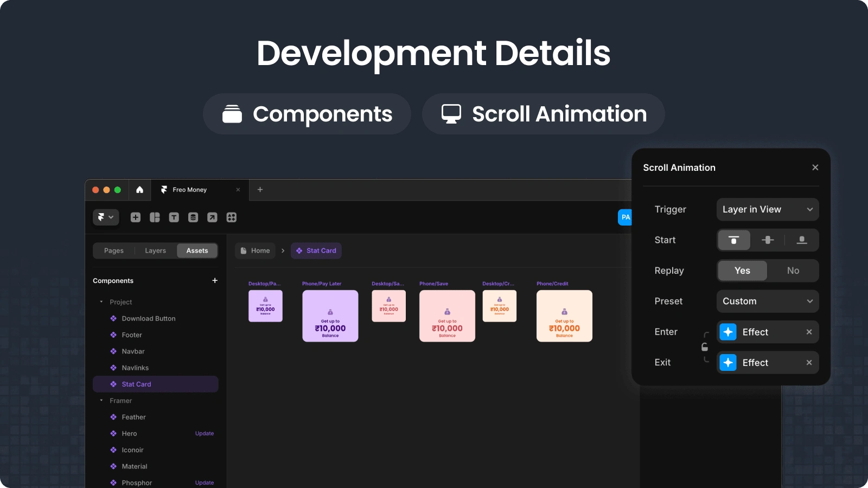868x488 pixels.
Task: Open the Desktop/Pa... variant thumbnail
Action: tap(265, 306)
